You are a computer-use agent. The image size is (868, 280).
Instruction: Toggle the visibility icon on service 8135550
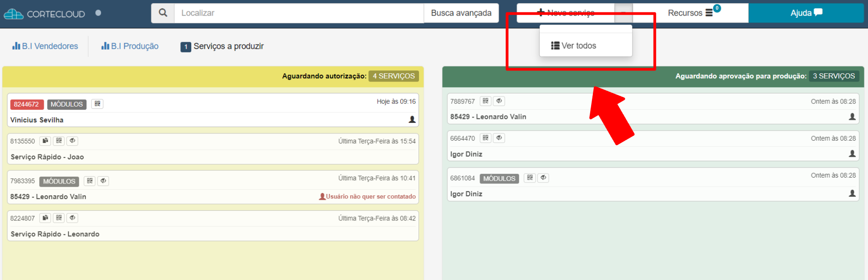point(72,141)
